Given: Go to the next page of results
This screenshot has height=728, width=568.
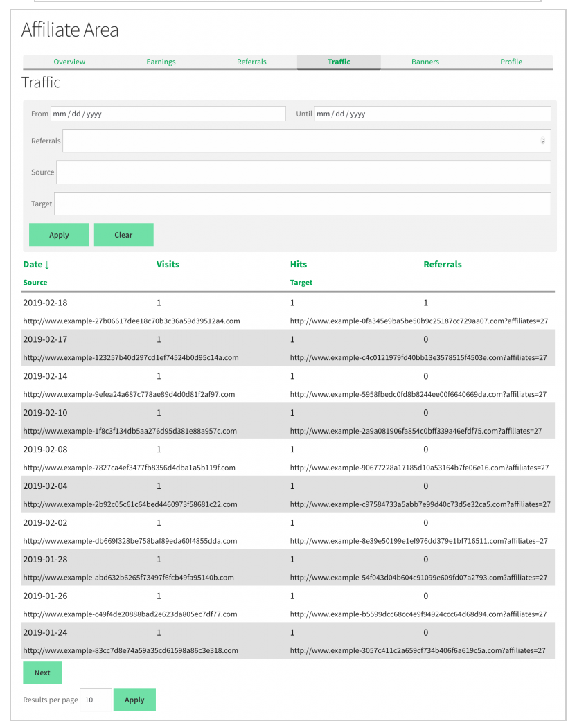Looking at the screenshot, I should (42, 672).
